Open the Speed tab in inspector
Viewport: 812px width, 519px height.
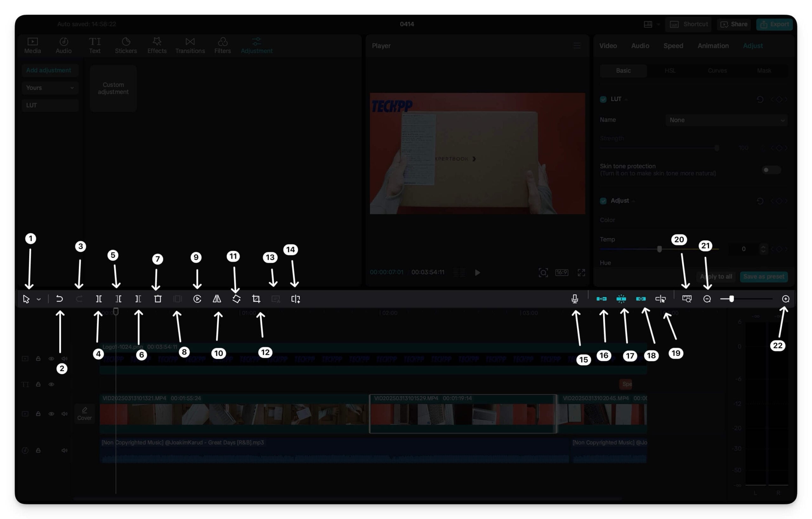point(673,46)
